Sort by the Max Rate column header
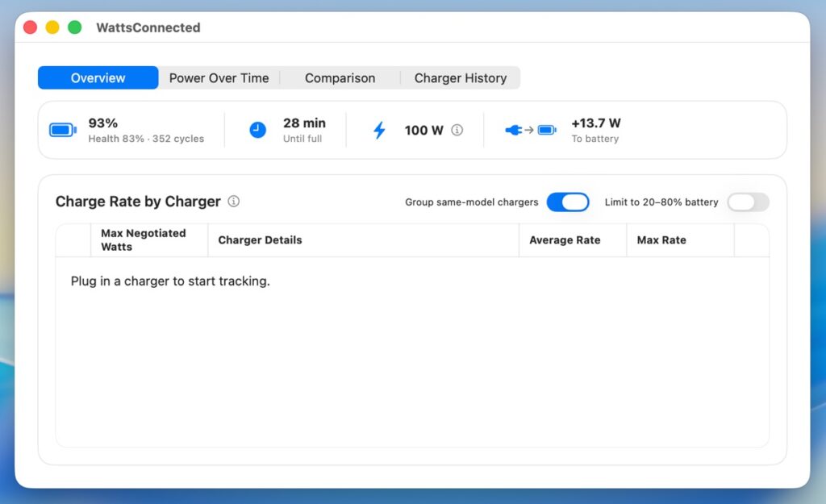The image size is (826, 504). (x=681, y=240)
